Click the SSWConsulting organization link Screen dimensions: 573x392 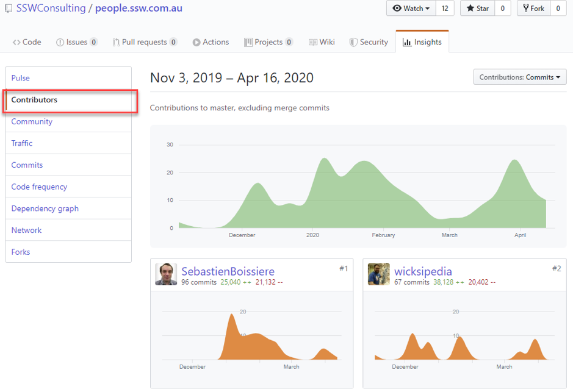pyautogui.click(x=51, y=9)
